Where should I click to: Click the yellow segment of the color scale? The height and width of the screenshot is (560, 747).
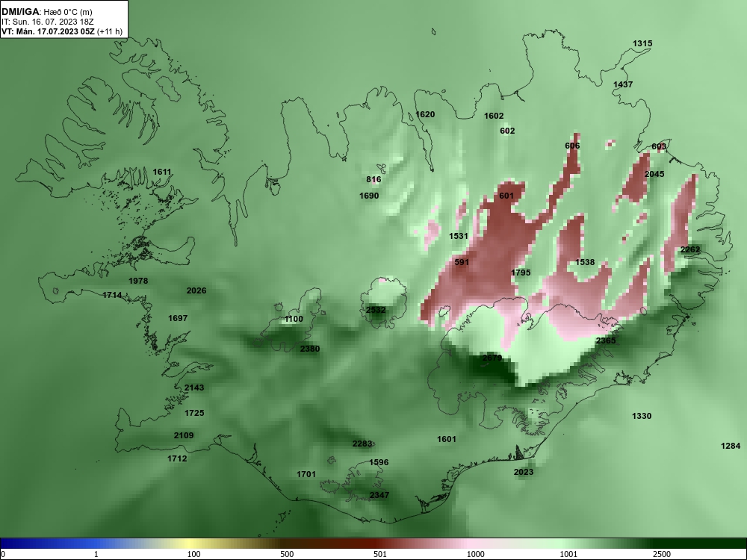pos(190,544)
